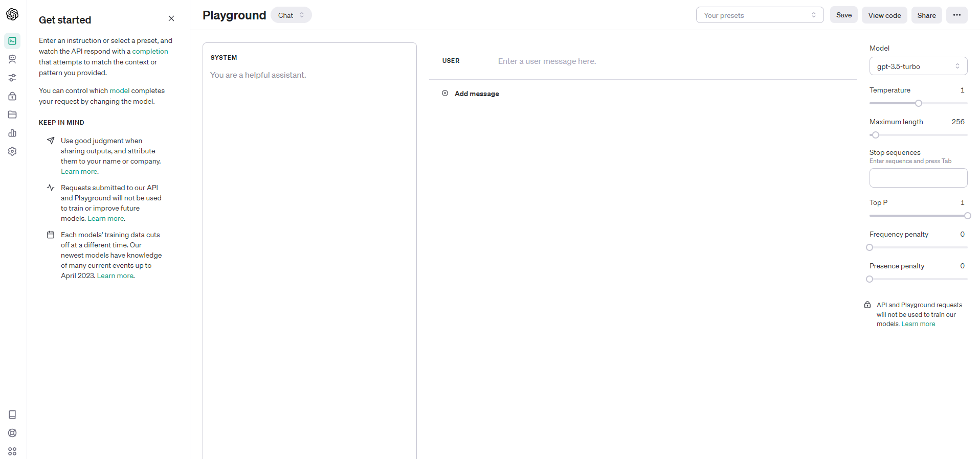Click the Frequency penalty slider handle

(870, 247)
